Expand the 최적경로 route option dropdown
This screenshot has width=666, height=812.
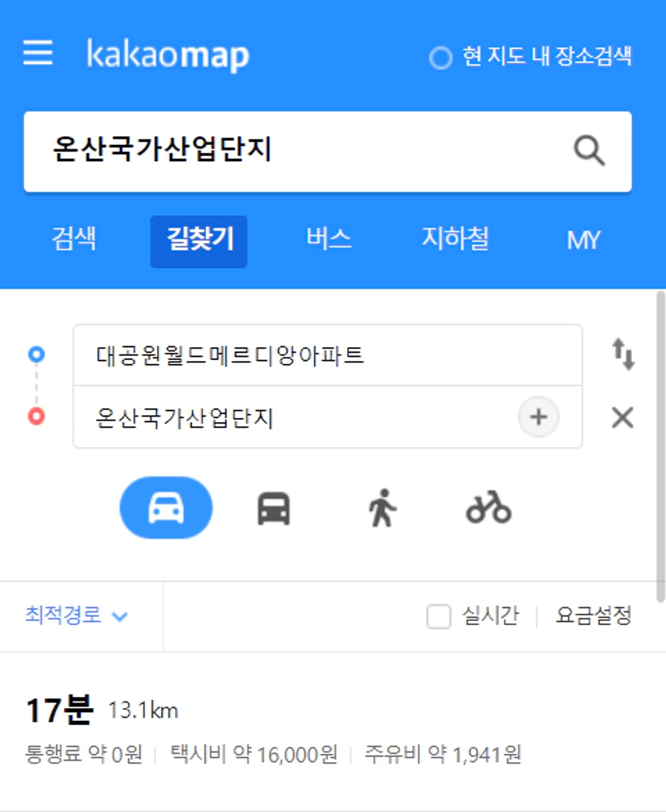(x=77, y=615)
